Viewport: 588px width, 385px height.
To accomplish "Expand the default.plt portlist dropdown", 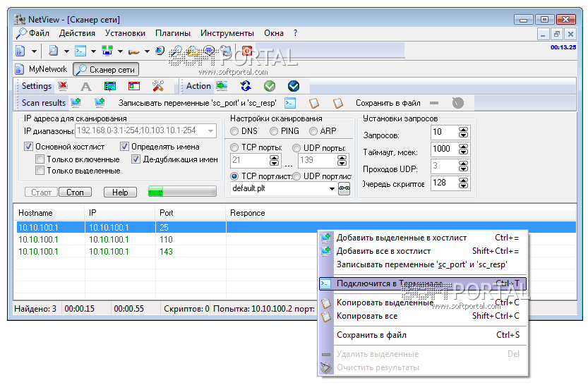I will click(332, 188).
